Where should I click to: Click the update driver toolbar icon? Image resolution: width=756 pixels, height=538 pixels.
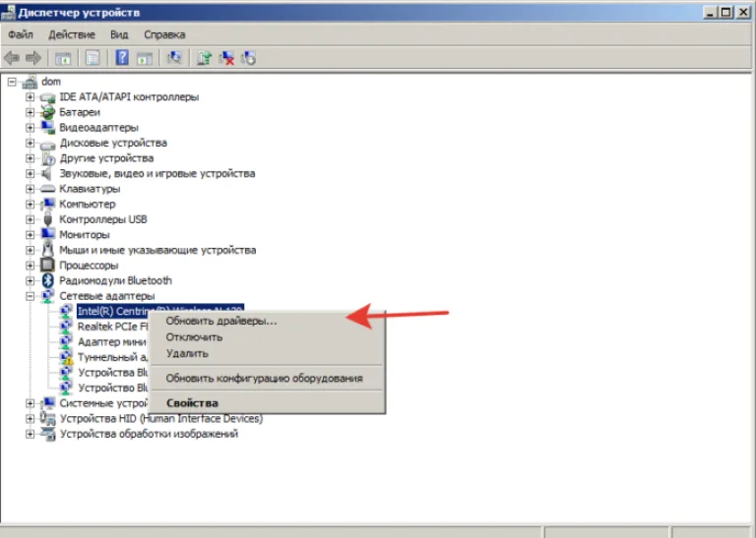pos(205,58)
